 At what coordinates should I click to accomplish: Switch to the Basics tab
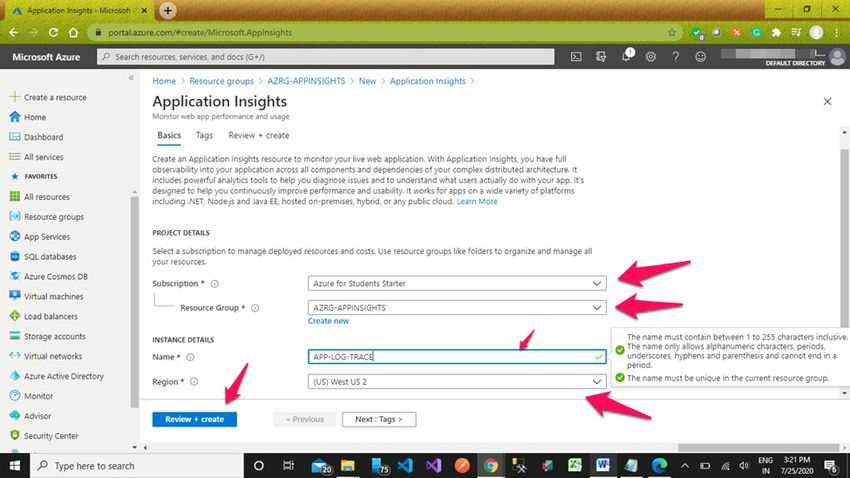(169, 135)
